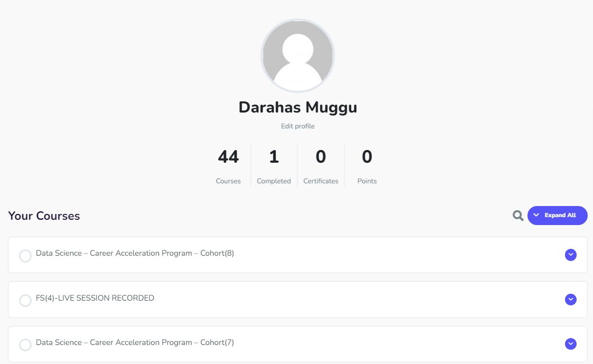Image resolution: width=593 pixels, height=364 pixels.
Task: Expand Data Science Cohort(7) course chevron
Action: [570, 344]
